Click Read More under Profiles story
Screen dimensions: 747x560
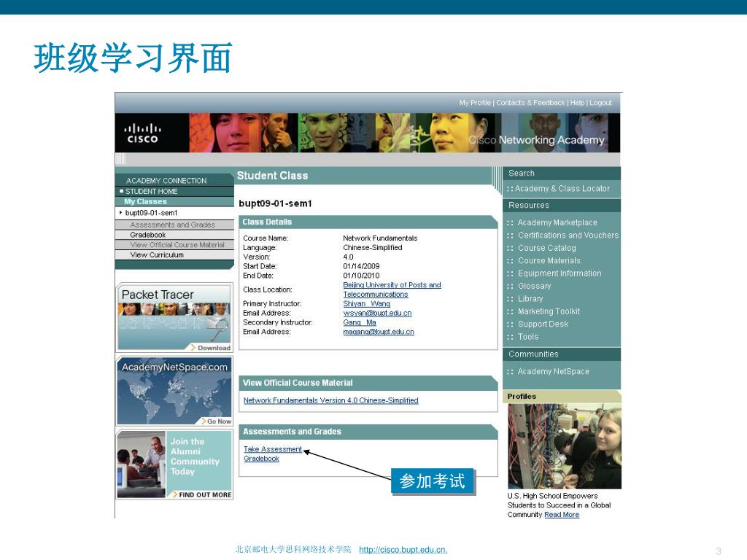pyautogui.click(x=562, y=515)
